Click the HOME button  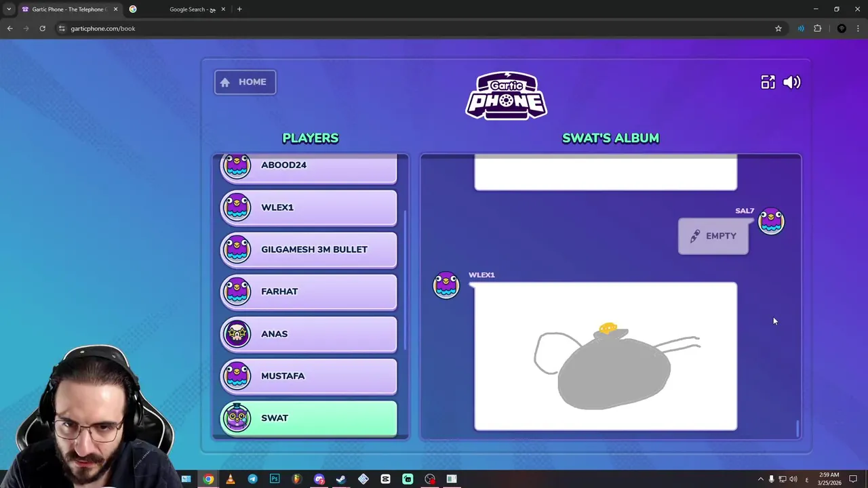pyautogui.click(x=245, y=82)
